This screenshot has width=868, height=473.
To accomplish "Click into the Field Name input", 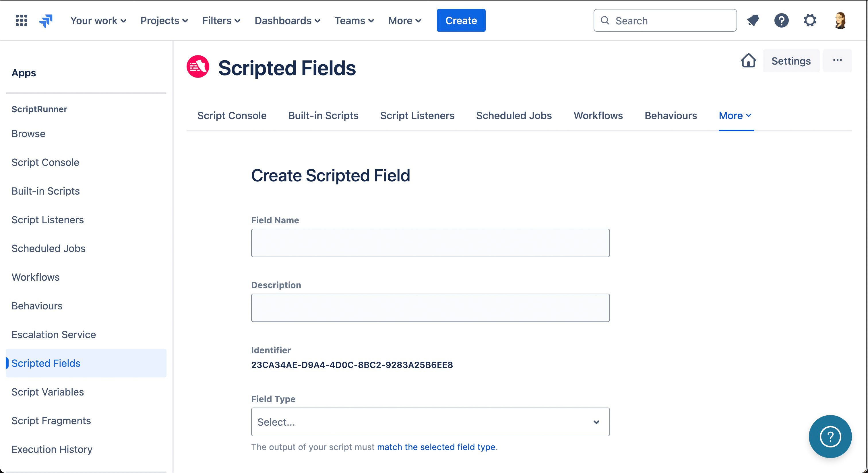I will click(430, 243).
